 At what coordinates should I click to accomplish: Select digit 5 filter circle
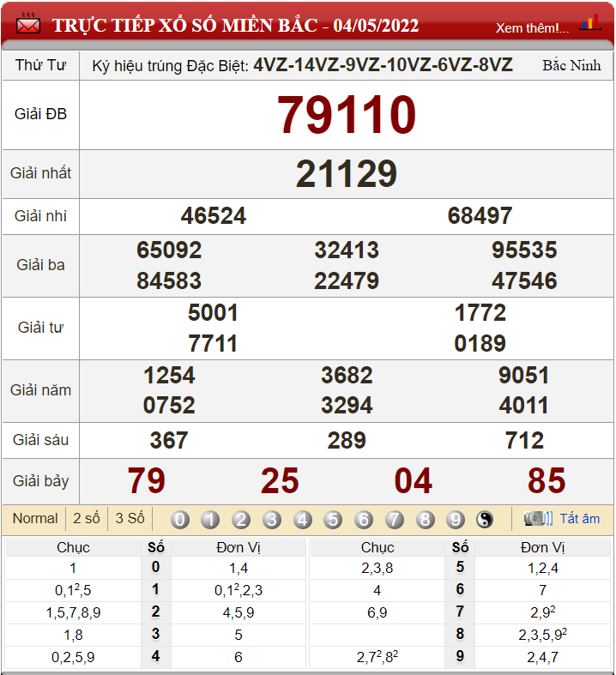[333, 520]
